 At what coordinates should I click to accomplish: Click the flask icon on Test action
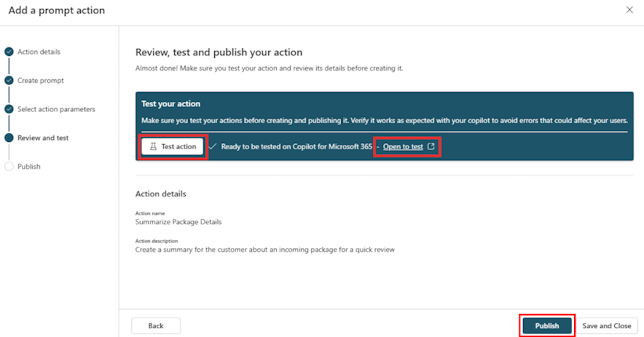154,147
